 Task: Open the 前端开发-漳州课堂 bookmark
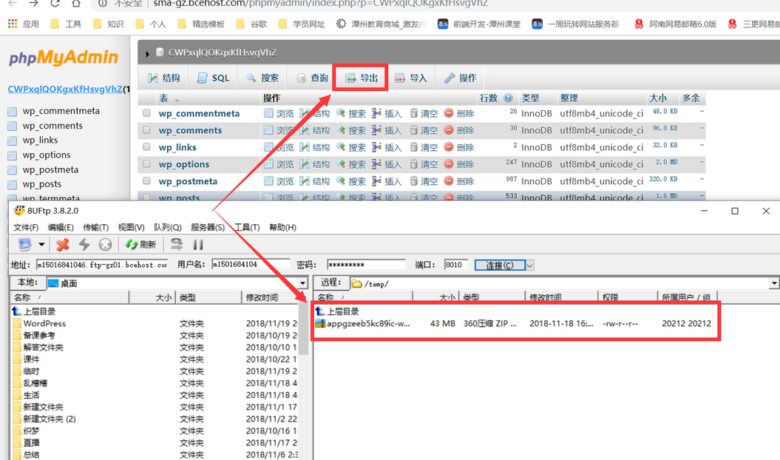point(479,24)
